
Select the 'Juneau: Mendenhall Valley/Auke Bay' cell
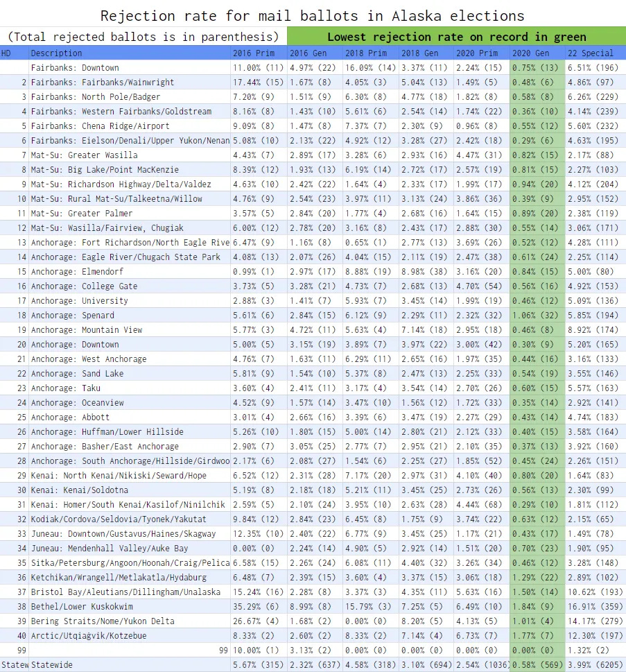pyautogui.click(x=130, y=549)
